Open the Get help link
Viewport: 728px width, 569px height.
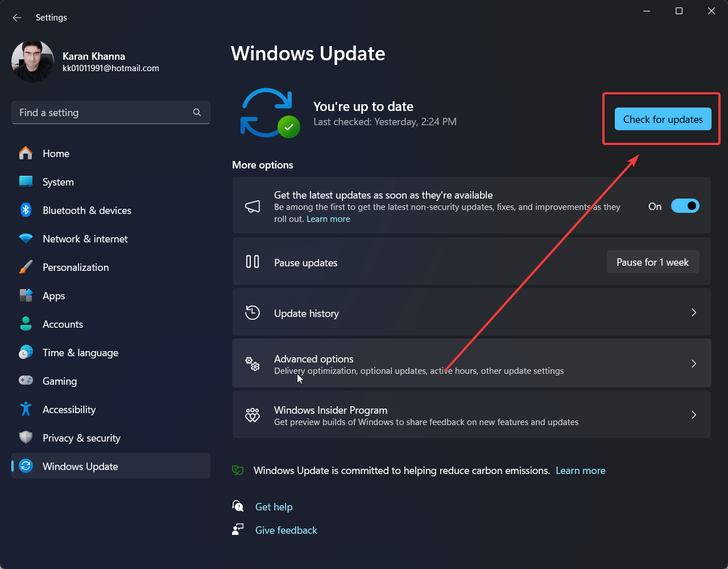[274, 507]
